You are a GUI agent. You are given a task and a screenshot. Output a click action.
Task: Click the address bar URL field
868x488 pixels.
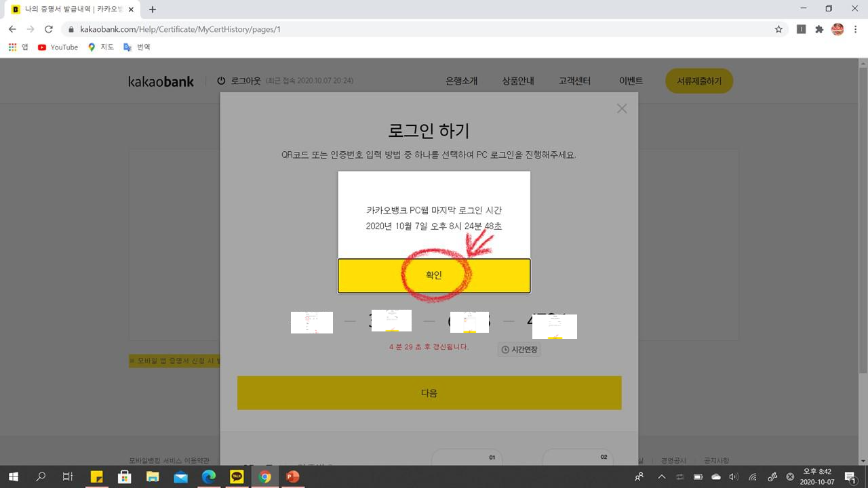click(x=420, y=29)
